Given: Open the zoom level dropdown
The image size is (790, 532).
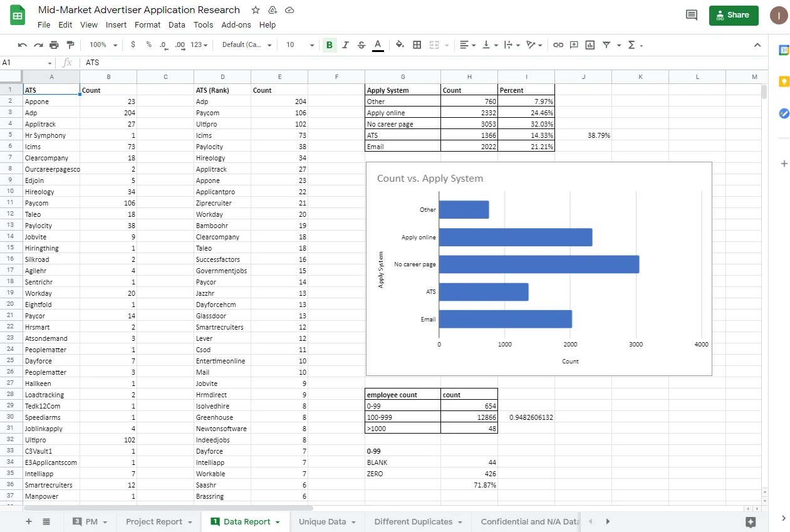Looking at the screenshot, I should tap(100, 44).
